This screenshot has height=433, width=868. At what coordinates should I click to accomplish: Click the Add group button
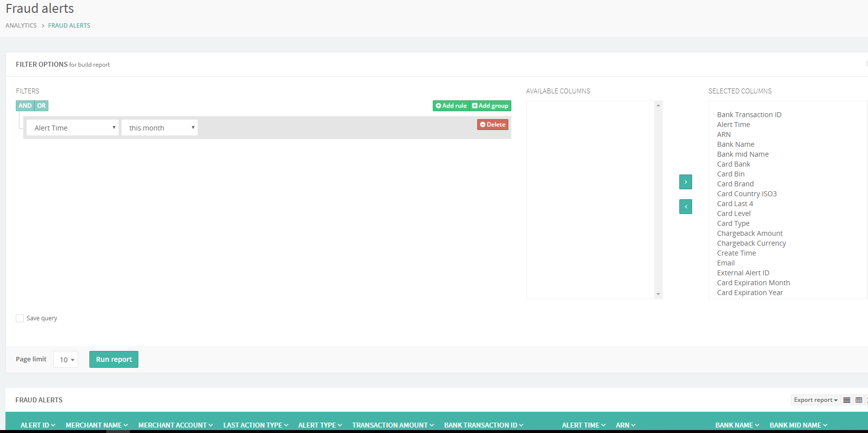click(x=490, y=106)
